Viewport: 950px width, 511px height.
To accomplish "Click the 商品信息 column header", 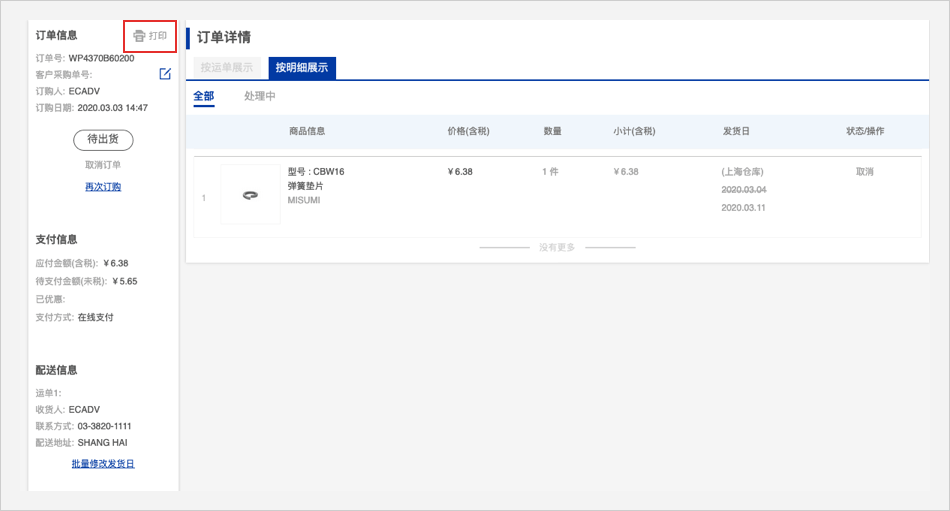I will pos(306,131).
